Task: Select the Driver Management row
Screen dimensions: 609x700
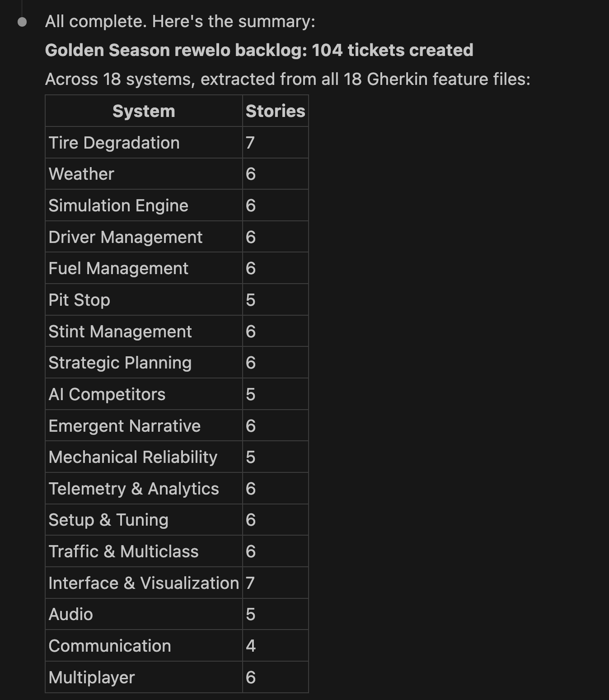Action: click(x=177, y=237)
